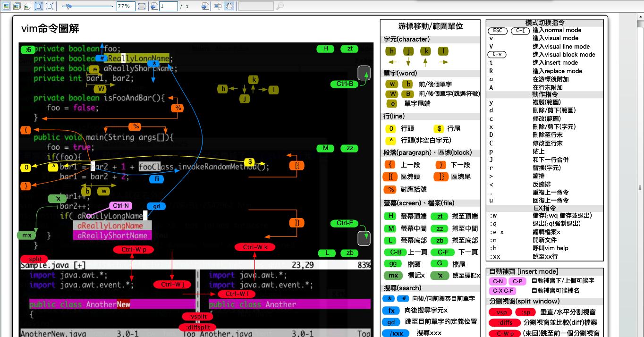
Task: Go to the next page arrow
Action: 205,6
